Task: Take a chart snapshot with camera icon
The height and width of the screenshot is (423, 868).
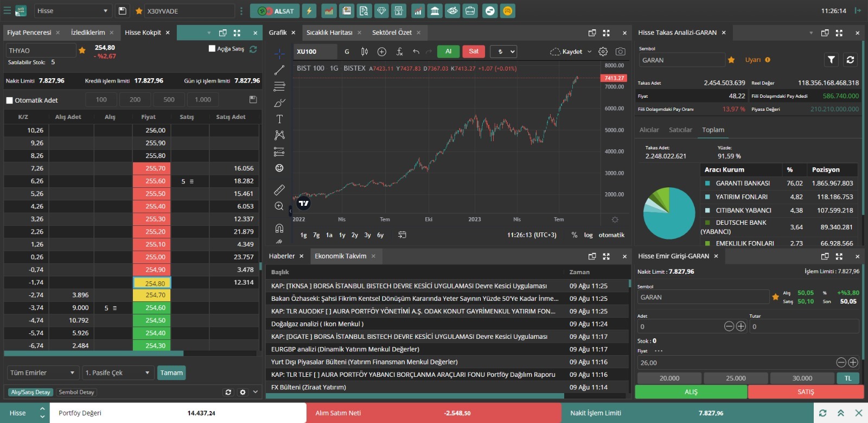Action: pos(621,52)
